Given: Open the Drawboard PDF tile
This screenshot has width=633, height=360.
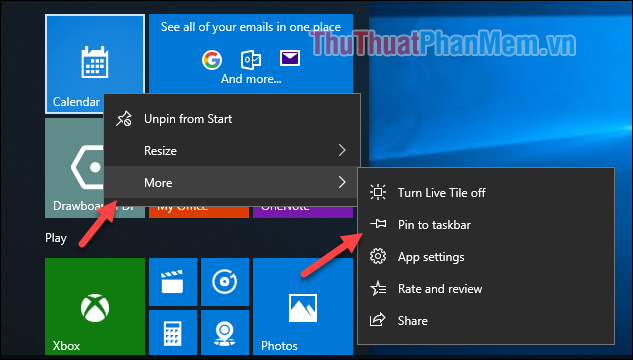Looking at the screenshot, I should pyautogui.click(x=75, y=168).
